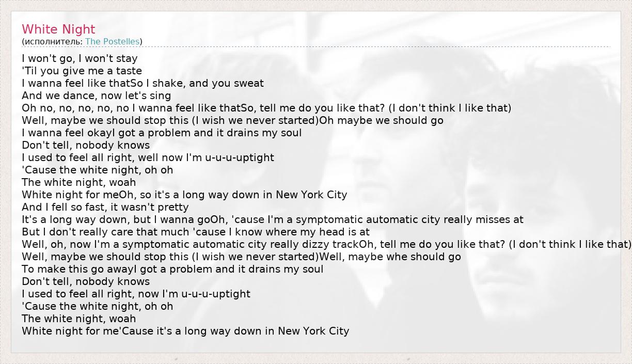Image resolution: width=632 pixels, height=364 pixels.
Task: Click the line containing 'really dizzy track'
Action: point(326,244)
